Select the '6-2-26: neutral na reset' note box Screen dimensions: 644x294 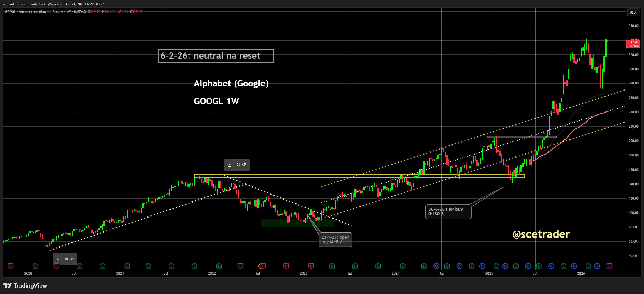(216, 56)
